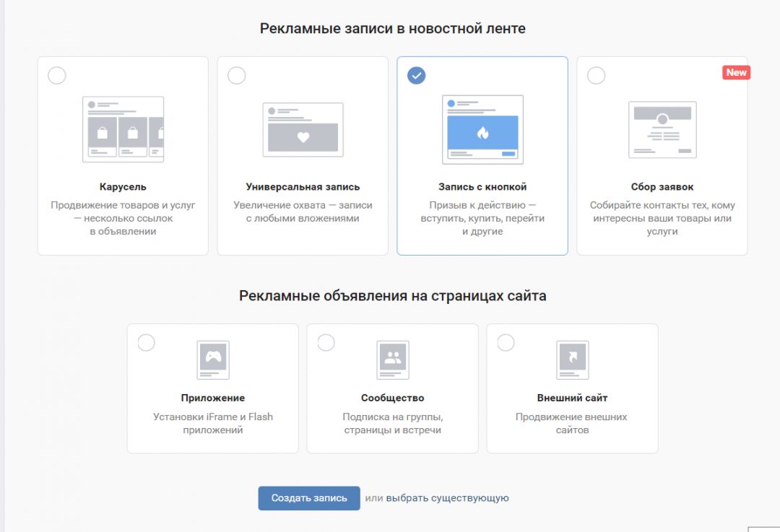Select the Сбор заявок radio button
This screenshot has height=532, width=780.
tap(596, 74)
